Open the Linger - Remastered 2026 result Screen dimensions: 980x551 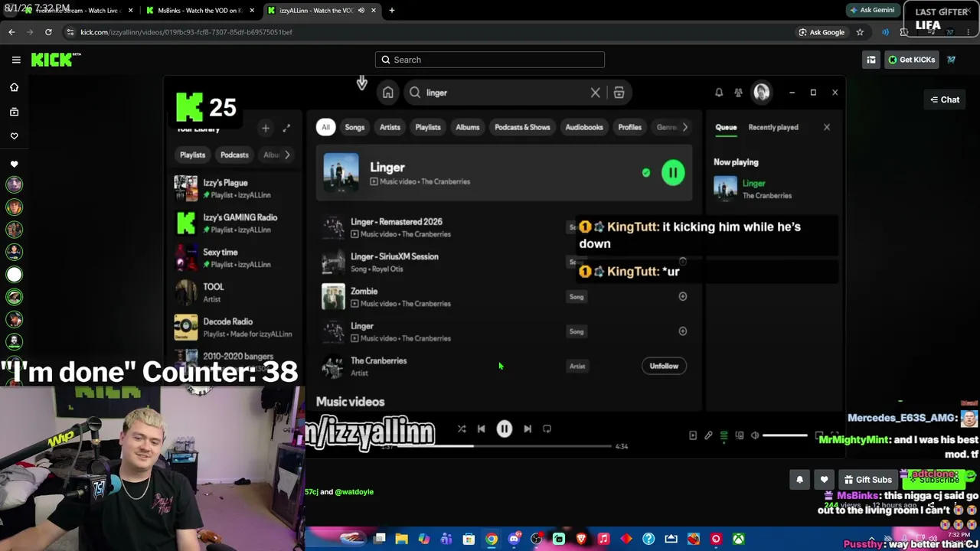pos(397,222)
